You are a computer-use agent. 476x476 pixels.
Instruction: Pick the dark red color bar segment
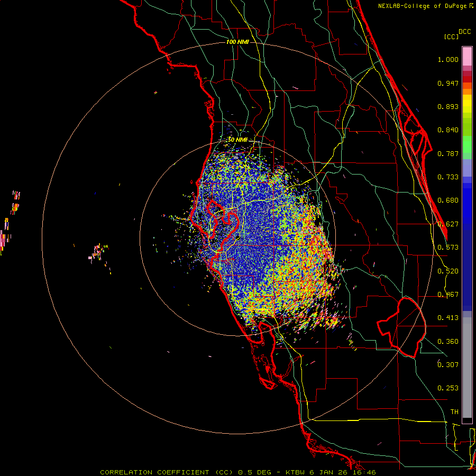pyautogui.click(x=467, y=79)
